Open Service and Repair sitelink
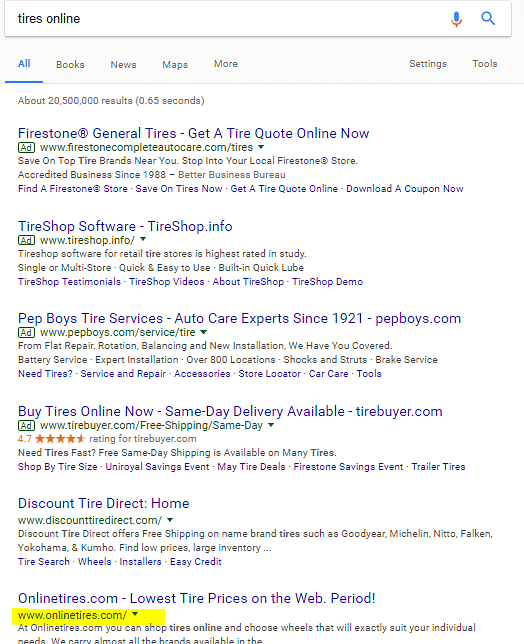The width and height of the screenshot is (524, 644). coord(123,373)
